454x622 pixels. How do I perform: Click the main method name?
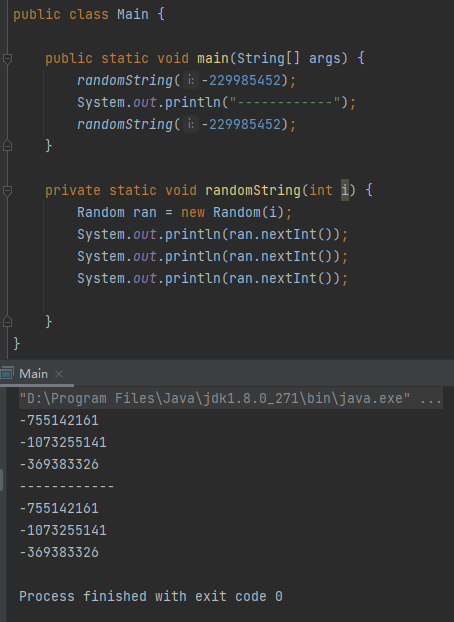(x=213, y=59)
